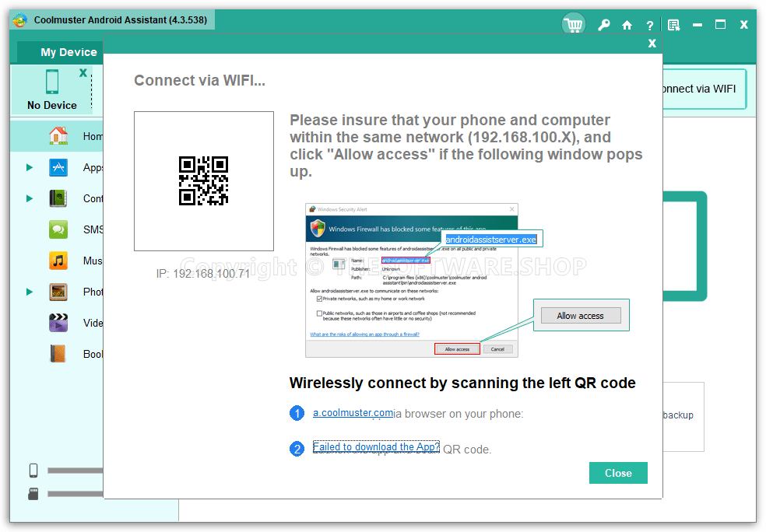Click the Coolmuster app logo icon
This screenshot has height=532, width=766.
(x=20, y=20)
